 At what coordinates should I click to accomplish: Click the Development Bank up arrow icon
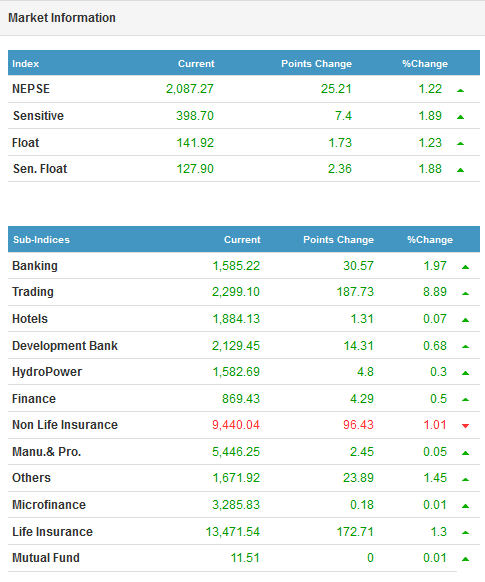[x=466, y=347]
